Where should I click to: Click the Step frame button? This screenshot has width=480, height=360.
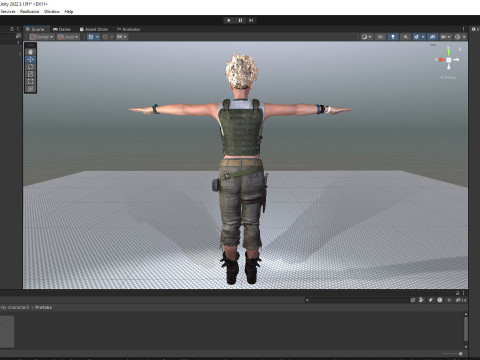(x=251, y=20)
